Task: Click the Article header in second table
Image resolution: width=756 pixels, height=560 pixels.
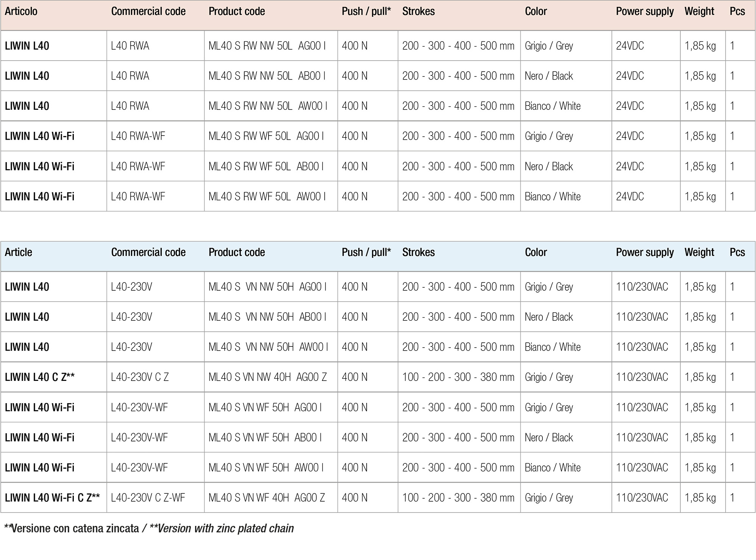Action: [18, 252]
